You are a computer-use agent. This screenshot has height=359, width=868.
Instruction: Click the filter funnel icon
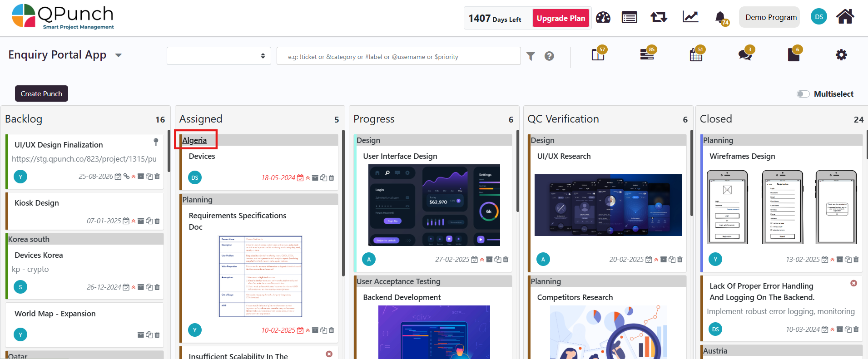point(531,56)
